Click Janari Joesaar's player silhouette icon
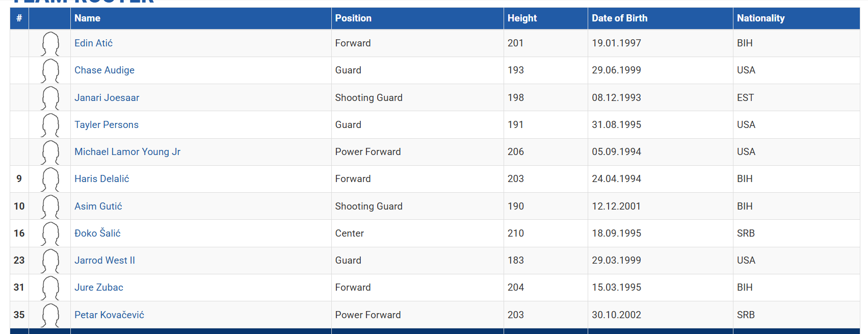 (x=50, y=98)
